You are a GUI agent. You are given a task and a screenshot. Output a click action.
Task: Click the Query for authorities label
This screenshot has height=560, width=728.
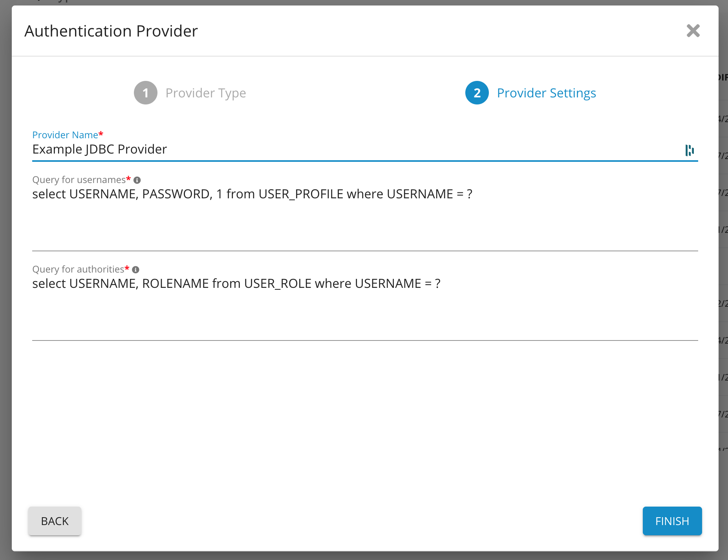(x=78, y=269)
